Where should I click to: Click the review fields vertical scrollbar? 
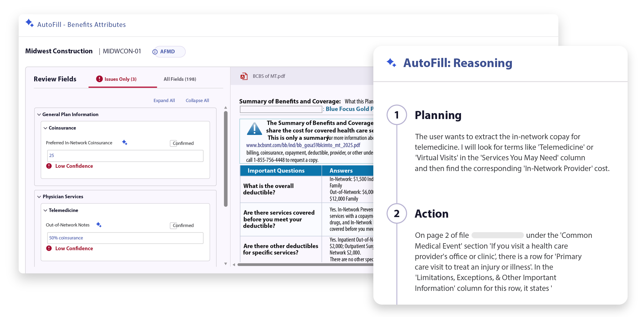click(226, 159)
